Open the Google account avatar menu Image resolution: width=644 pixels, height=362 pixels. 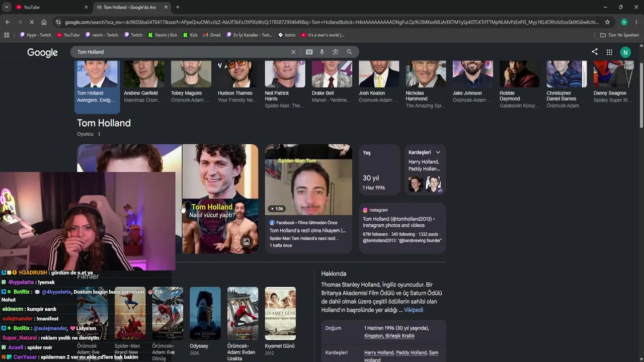click(625, 52)
